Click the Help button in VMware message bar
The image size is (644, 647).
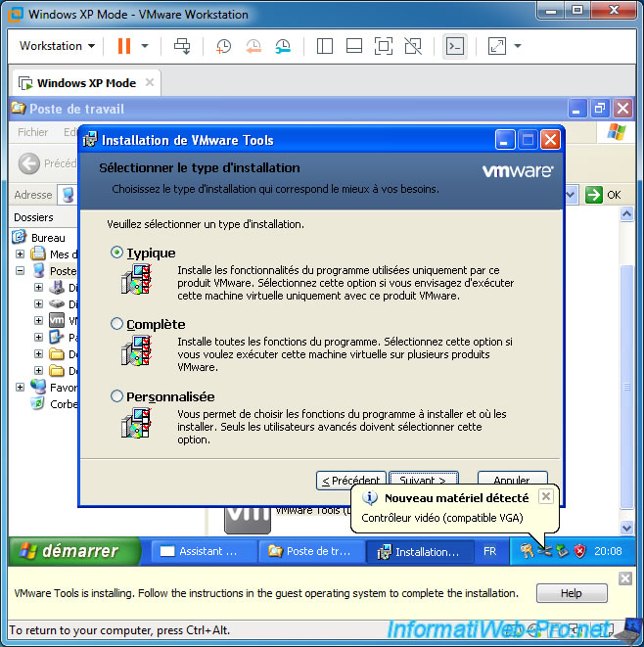pos(572,593)
